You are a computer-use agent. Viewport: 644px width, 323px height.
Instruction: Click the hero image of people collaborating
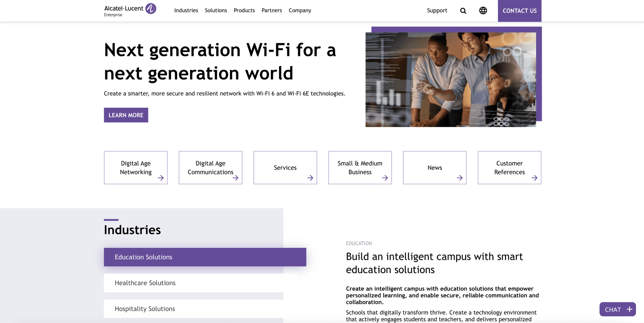(450, 80)
